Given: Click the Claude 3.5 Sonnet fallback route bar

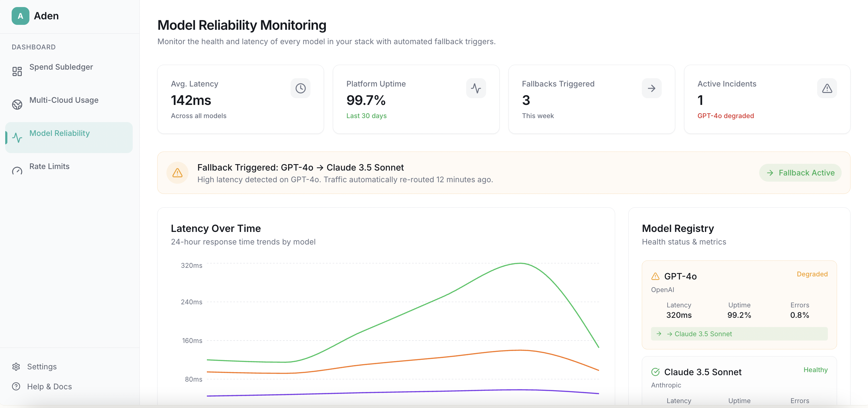Looking at the screenshot, I should pos(739,334).
